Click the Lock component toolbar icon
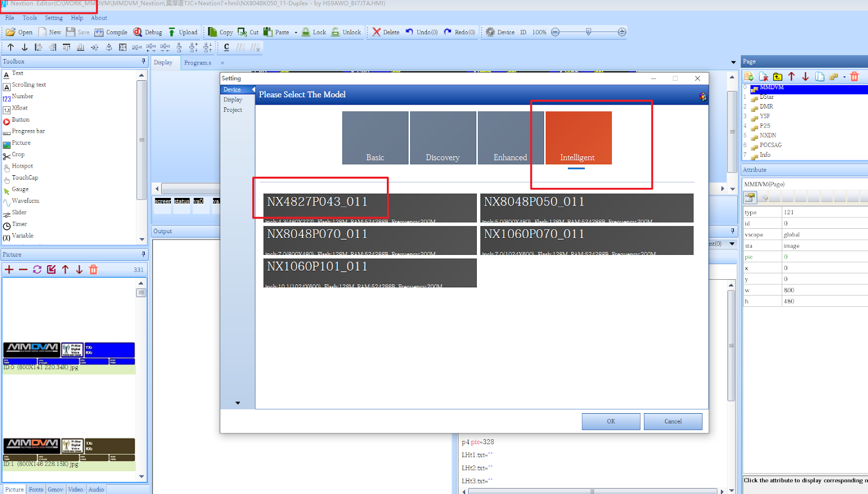 pos(306,32)
